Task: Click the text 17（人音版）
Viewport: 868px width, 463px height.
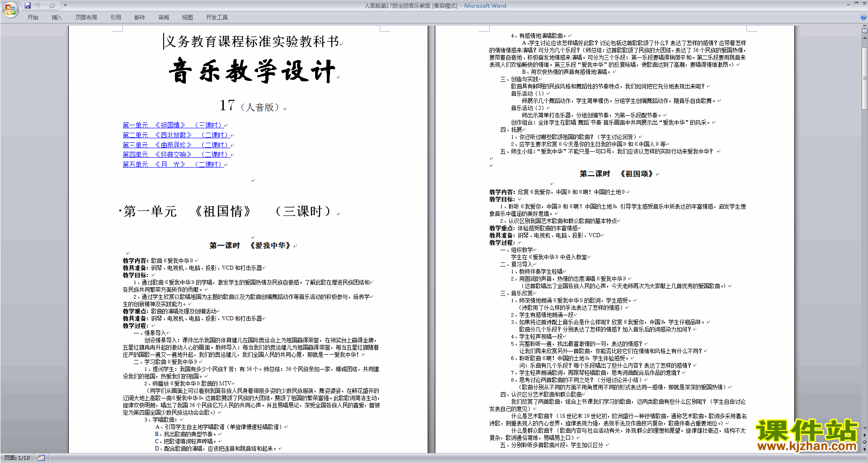Action: [251, 106]
